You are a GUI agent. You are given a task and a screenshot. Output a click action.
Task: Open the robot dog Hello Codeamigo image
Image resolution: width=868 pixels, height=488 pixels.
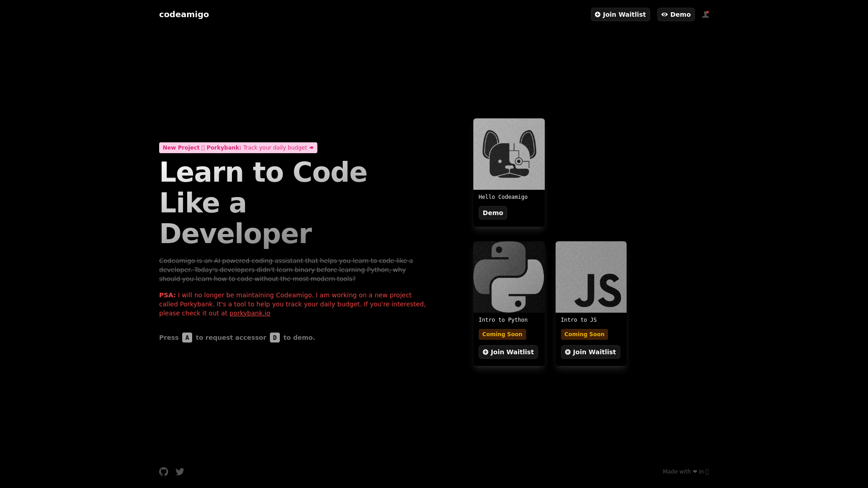point(509,154)
